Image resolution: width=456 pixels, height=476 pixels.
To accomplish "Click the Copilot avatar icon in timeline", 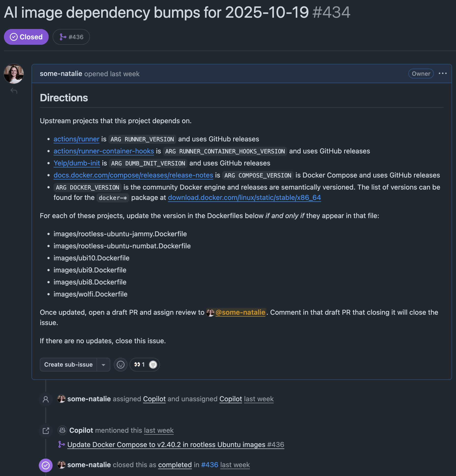I will tap(62, 430).
